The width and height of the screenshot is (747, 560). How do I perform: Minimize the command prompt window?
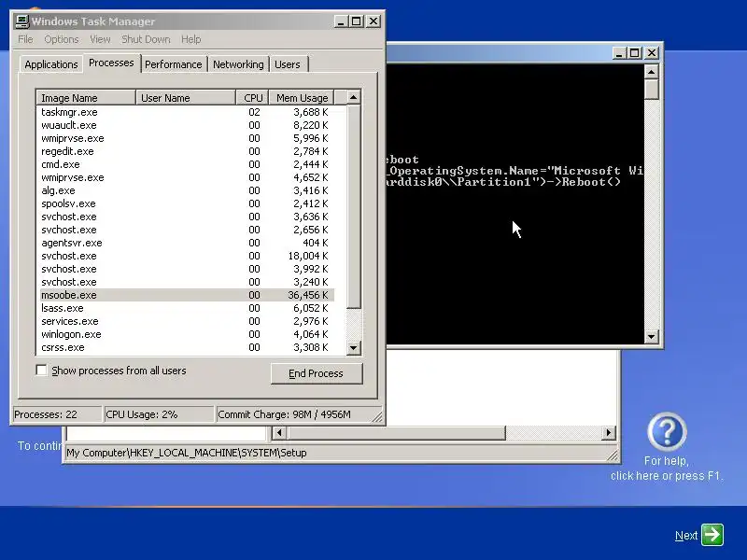tap(618, 53)
